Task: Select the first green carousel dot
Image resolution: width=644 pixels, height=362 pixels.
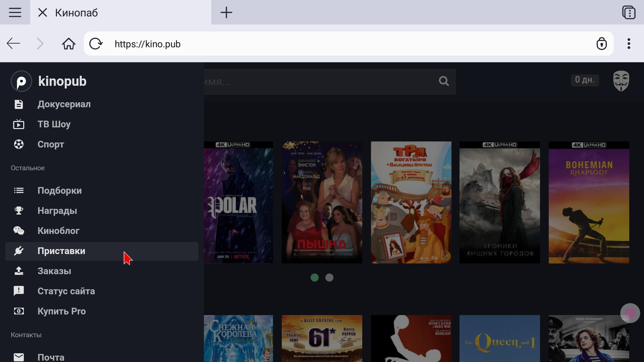Action: [315, 278]
